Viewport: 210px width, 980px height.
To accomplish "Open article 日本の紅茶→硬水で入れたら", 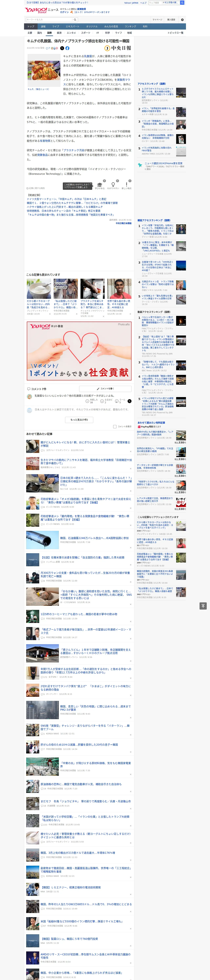I will (96, 481).
